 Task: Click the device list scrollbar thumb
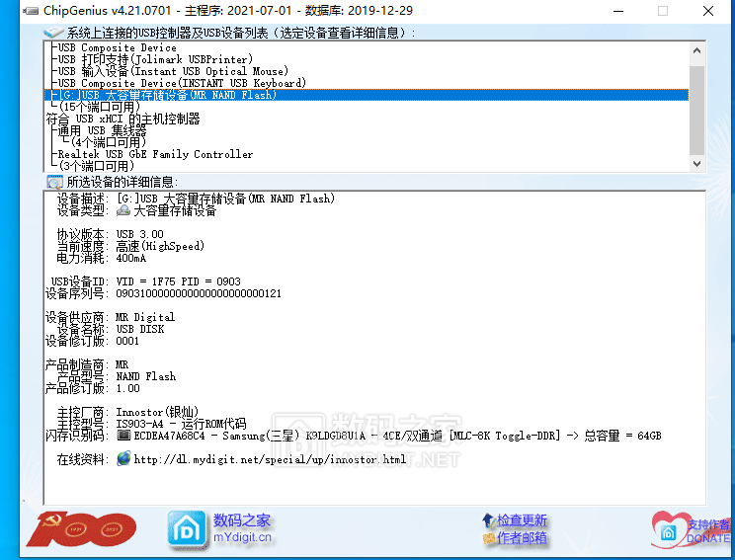[x=696, y=111]
